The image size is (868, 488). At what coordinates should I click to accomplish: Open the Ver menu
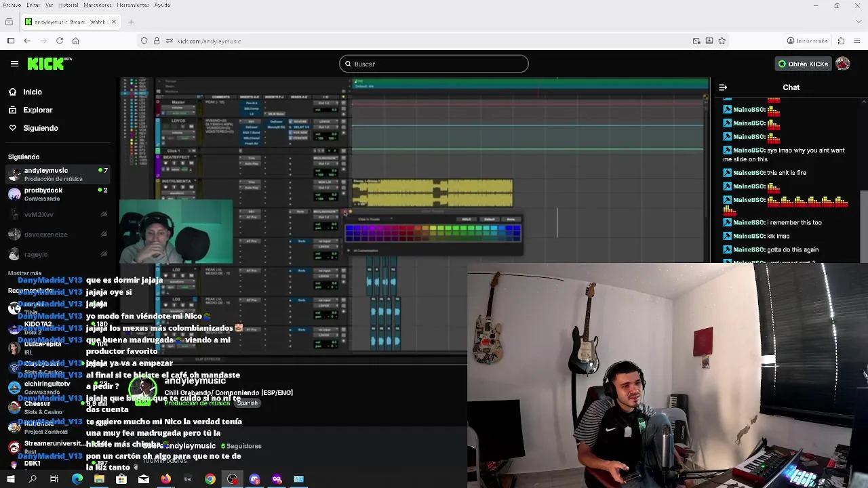[x=50, y=5]
